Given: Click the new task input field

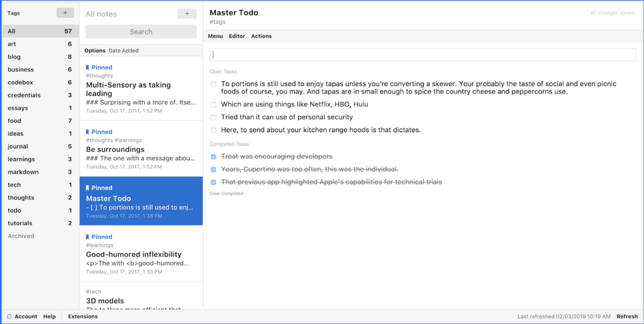Looking at the screenshot, I should click(x=422, y=55).
